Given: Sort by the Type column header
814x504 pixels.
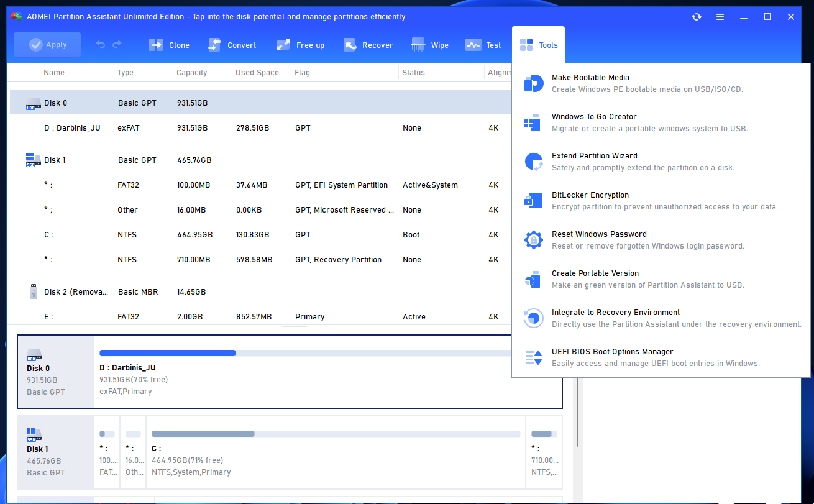Looking at the screenshot, I should coord(126,73).
